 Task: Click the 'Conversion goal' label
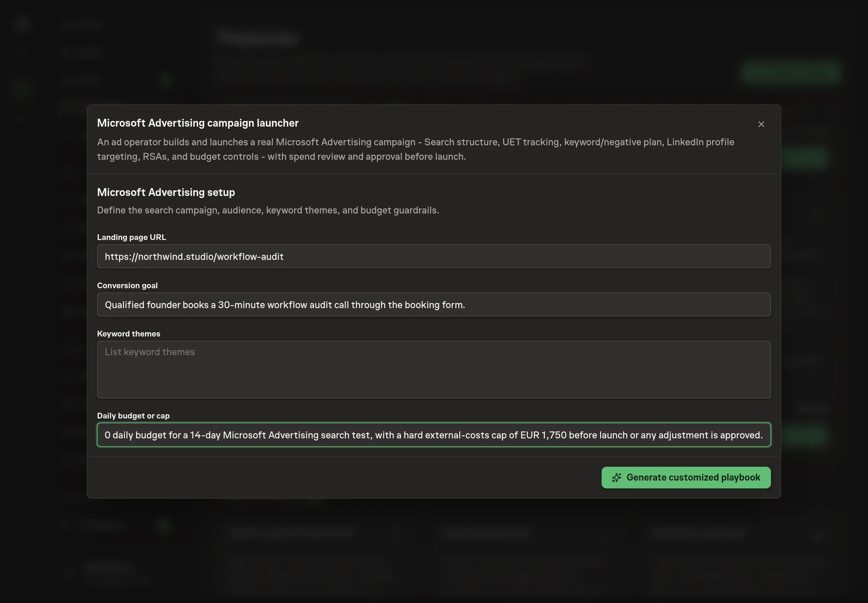click(x=127, y=286)
